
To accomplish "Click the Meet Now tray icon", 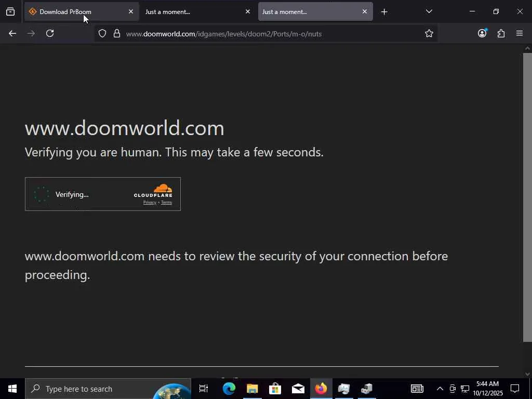I will pyautogui.click(x=453, y=389).
